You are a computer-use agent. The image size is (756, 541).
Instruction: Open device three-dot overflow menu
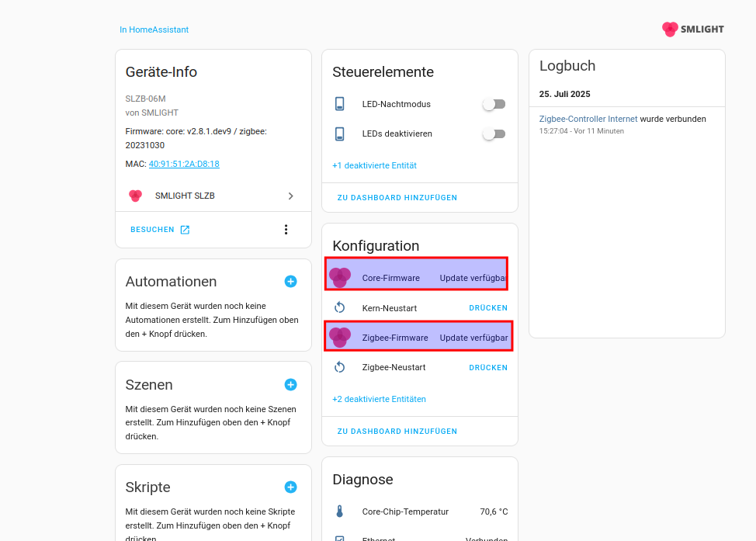[286, 230]
